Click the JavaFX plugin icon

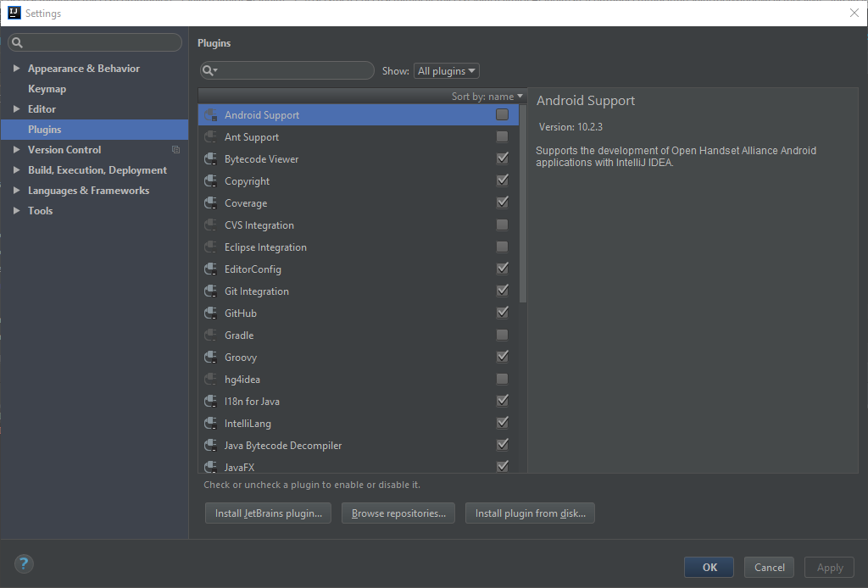click(x=210, y=467)
